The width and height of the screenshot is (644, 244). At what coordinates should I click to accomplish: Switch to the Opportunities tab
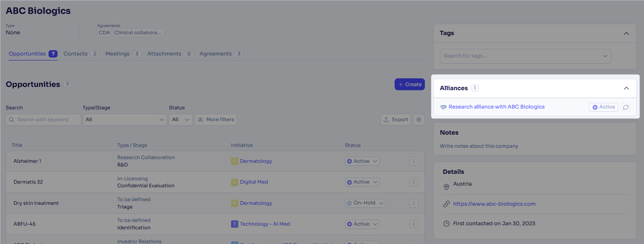(33, 54)
